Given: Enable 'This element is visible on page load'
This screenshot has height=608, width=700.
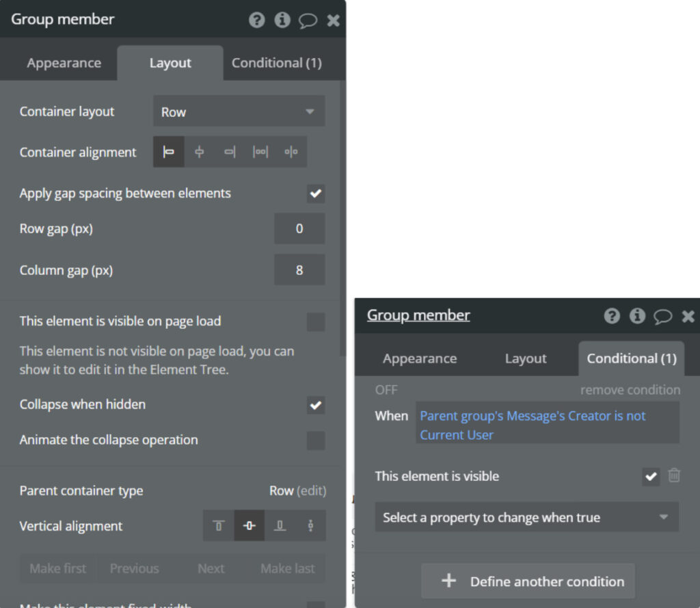Looking at the screenshot, I should tap(315, 321).
